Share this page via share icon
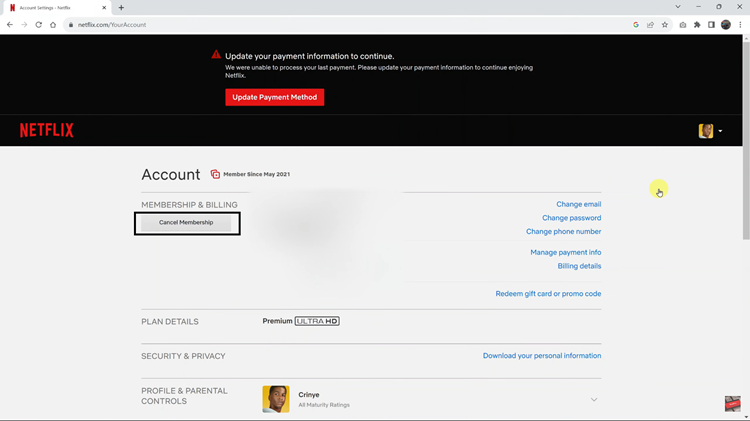 tap(650, 25)
